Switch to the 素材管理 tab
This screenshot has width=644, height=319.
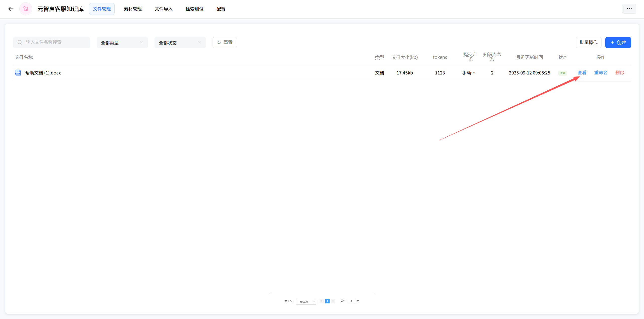pos(133,9)
